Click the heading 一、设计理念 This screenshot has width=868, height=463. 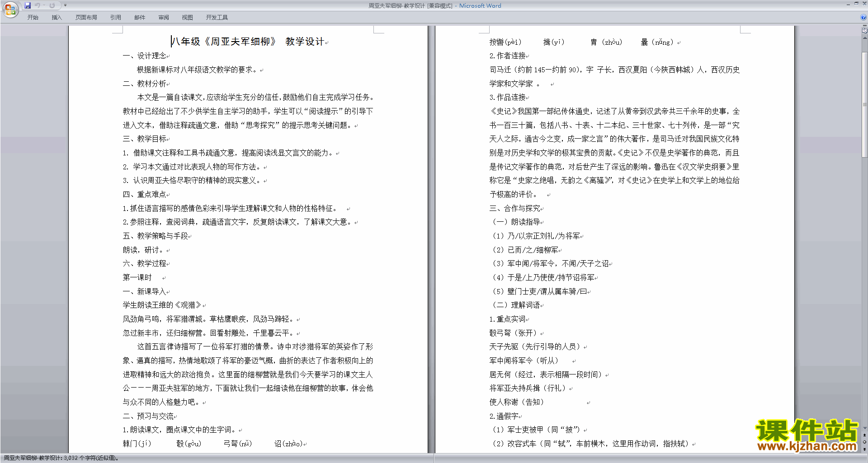point(145,56)
